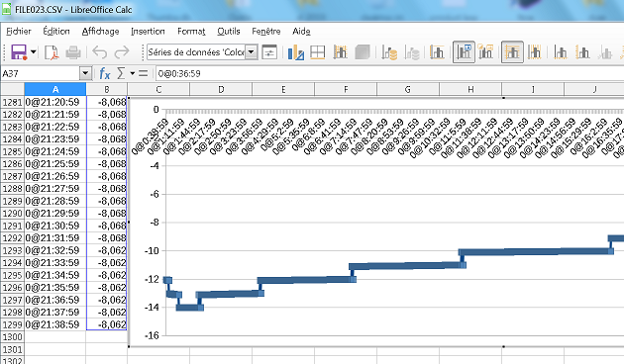624x364 pixels.
Task: Export directly as PDF
Action: pyautogui.click(x=52, y=52)
